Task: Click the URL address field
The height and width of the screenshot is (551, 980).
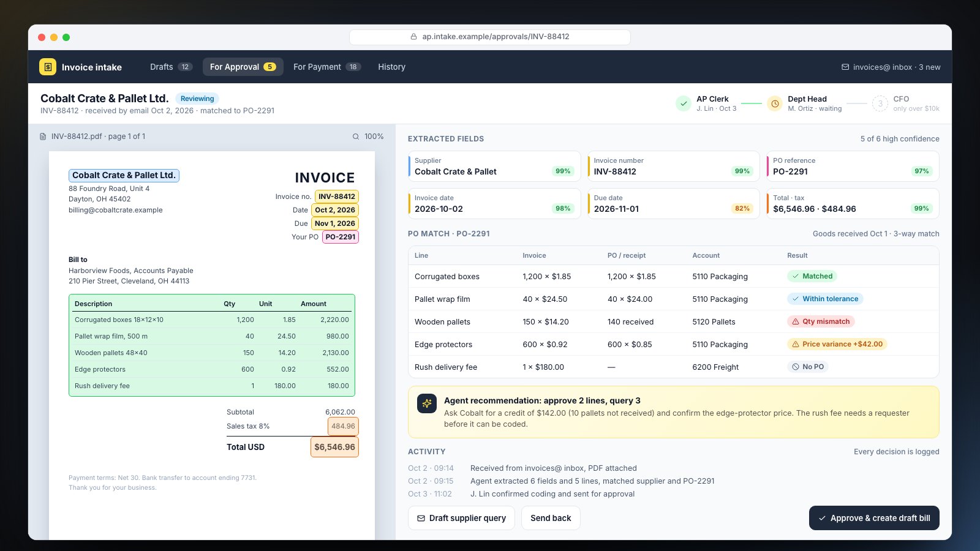Action: point(490,37)
